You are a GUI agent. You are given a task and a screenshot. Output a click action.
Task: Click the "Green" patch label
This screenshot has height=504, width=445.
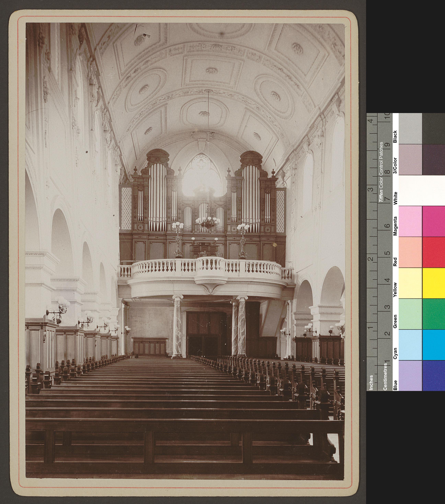coord(395,321)
